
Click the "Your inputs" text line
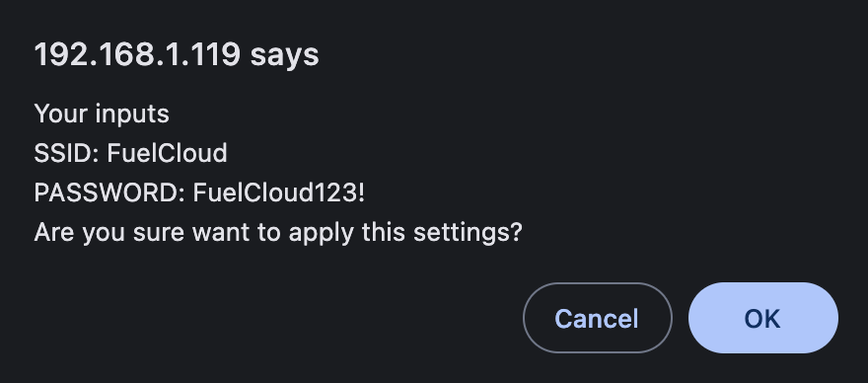102,115
